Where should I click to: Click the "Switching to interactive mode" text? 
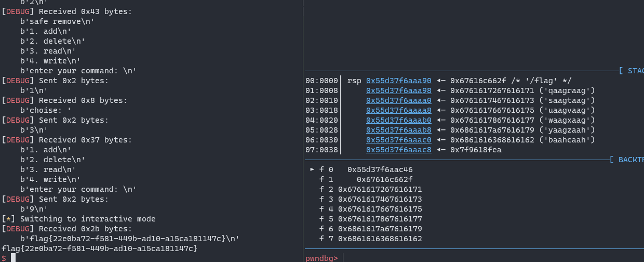[x=88, y=219]
